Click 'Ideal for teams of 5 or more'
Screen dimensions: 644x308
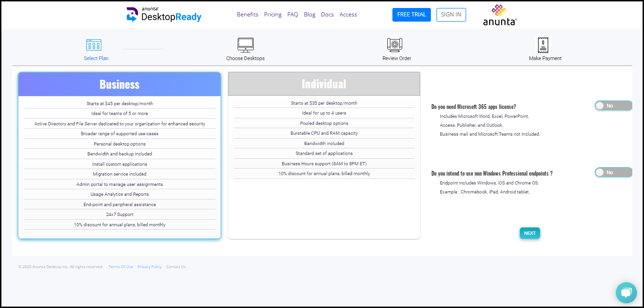click(x=120, y=114)
